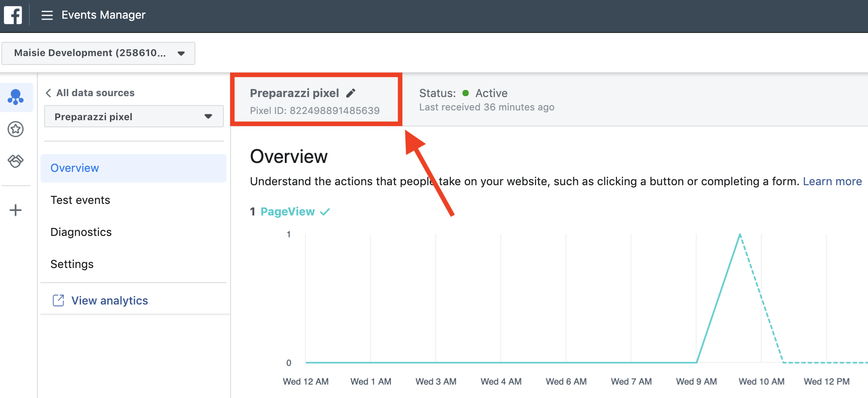Click the green Active status indicator
Image resolution: width=868 pixels, height=398 pixels.
click(x=466, y=93)
